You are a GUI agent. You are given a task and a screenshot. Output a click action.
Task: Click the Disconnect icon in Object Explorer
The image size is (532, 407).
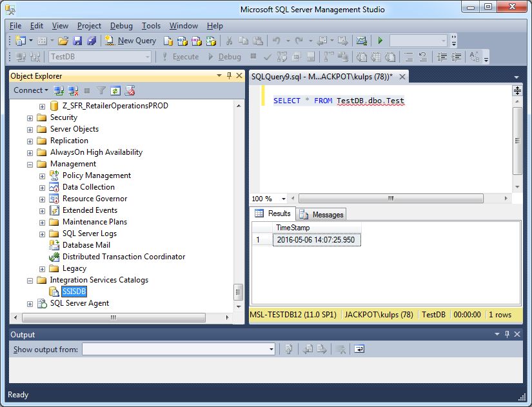coord(73,91)
